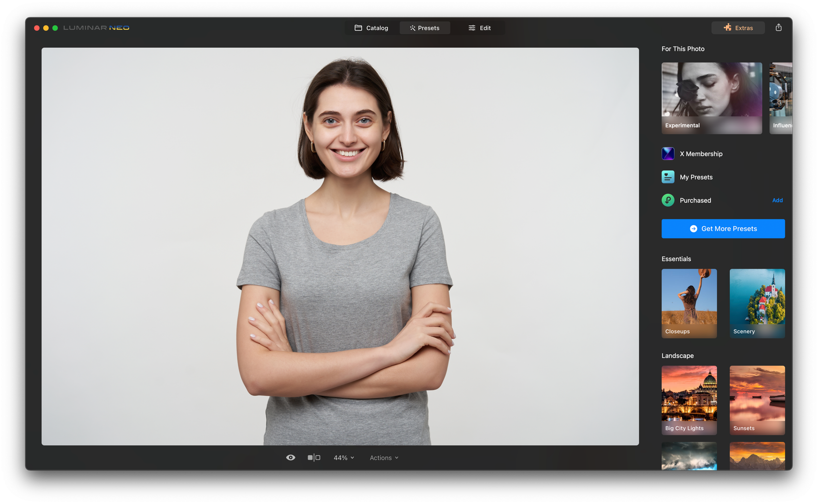Open the zoom percentage dropdown

344,457
